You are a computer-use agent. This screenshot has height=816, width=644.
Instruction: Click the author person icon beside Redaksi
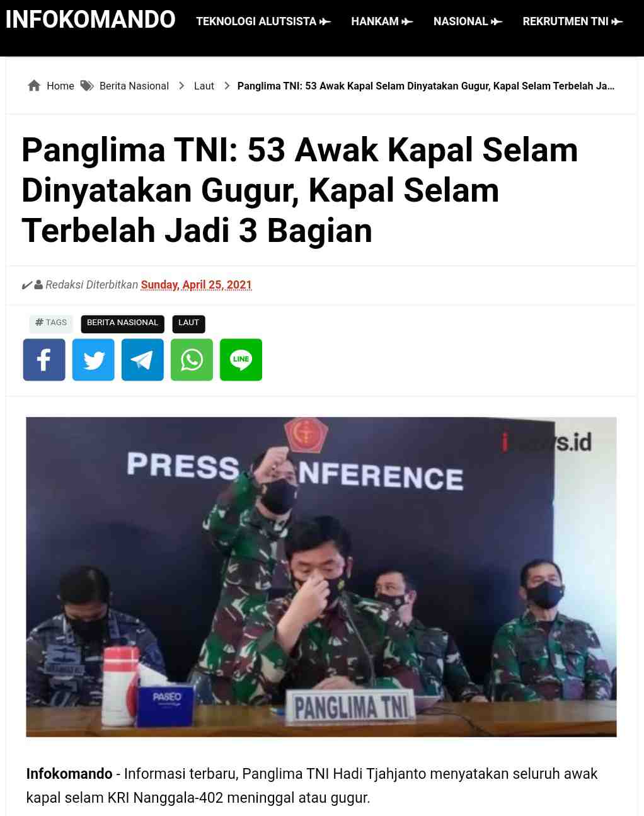(38, 285)
